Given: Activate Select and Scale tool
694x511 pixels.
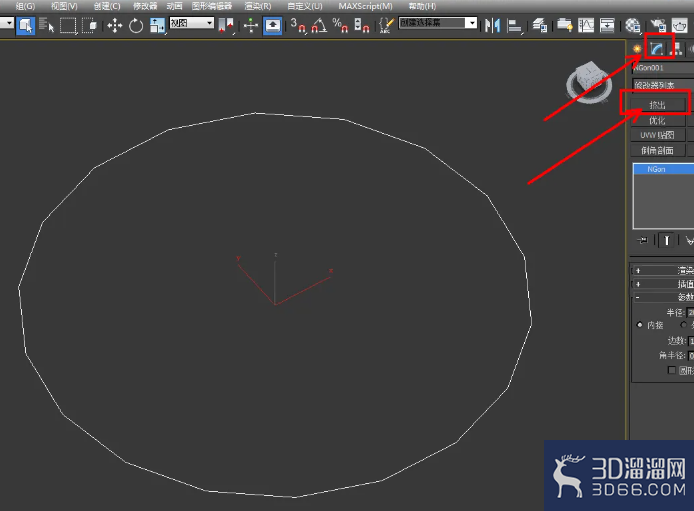Looking at the screenshot, I should (x=157, y=25).
